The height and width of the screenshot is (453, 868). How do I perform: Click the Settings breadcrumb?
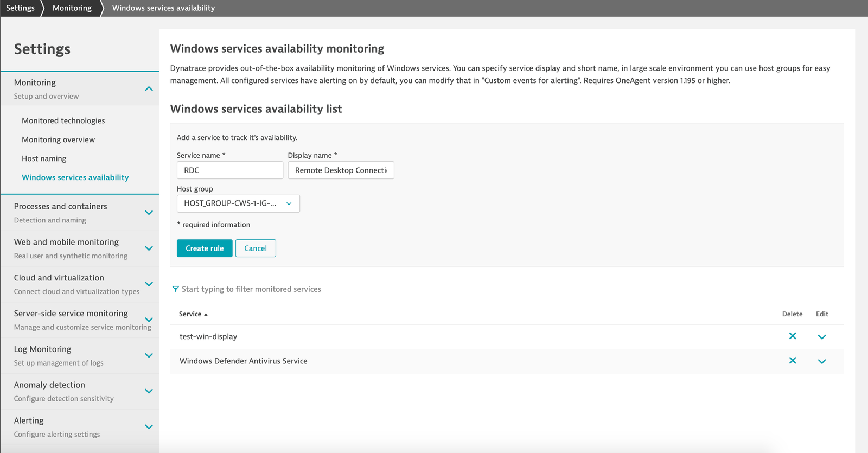[20, 8]
